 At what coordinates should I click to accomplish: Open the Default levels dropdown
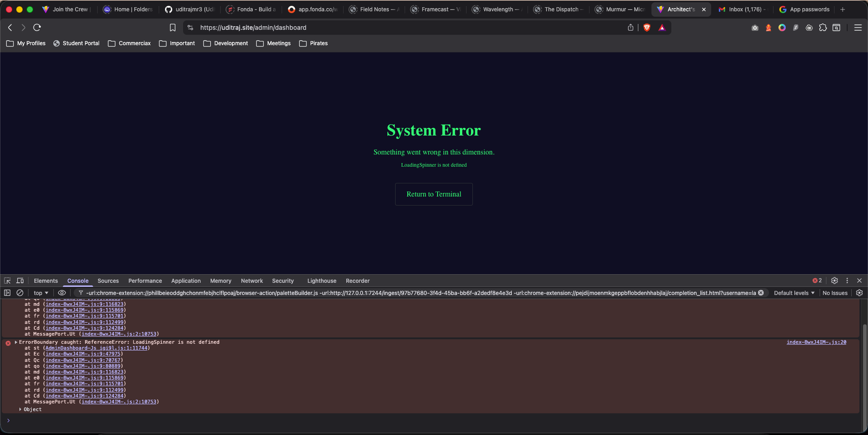click(794, 293)
